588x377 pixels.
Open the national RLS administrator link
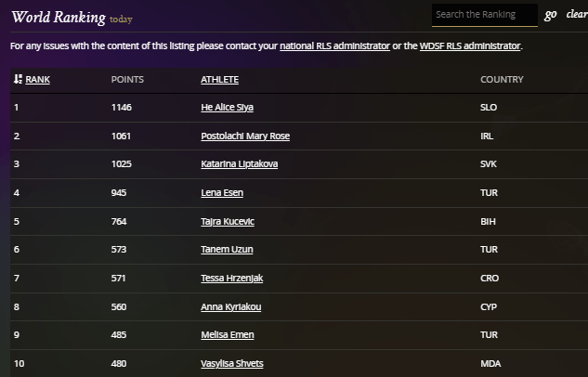(334, 45)
